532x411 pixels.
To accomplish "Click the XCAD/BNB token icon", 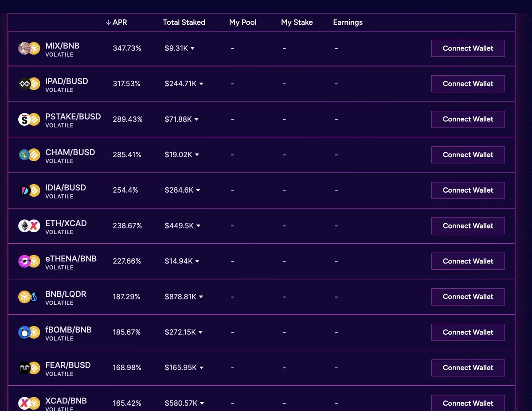I will coord(29,403).
